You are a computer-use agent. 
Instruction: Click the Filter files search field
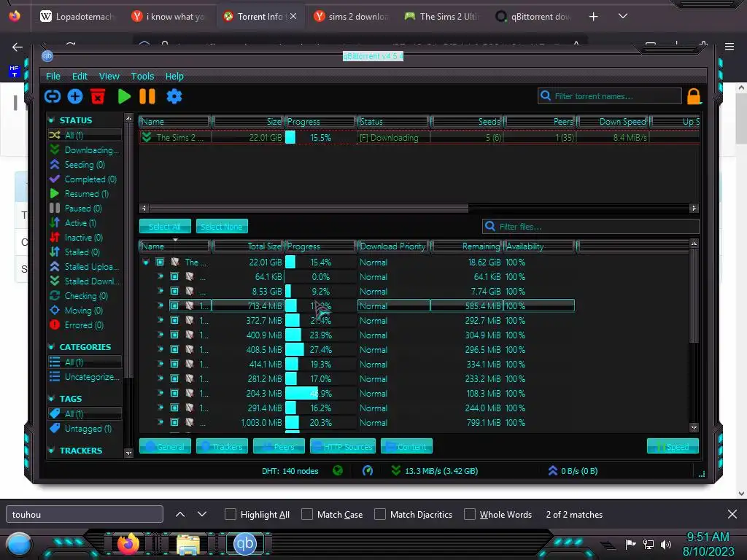click(591, 226)
